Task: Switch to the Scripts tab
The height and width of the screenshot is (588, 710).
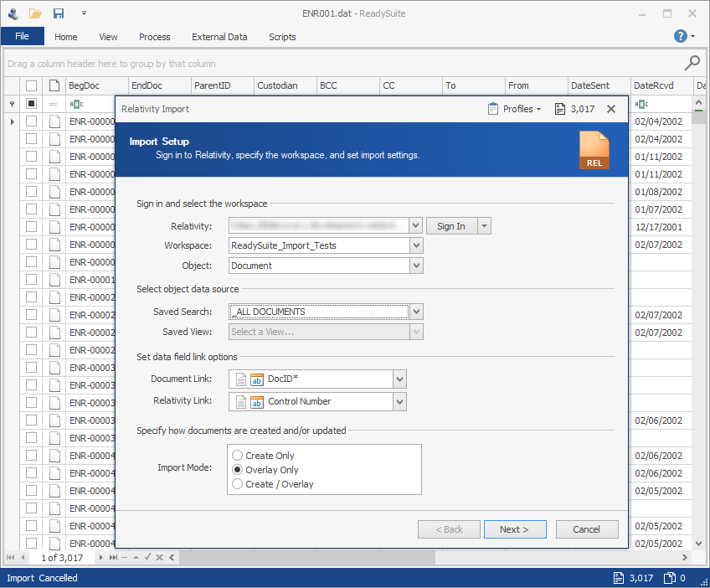Action: click(282, 37)
